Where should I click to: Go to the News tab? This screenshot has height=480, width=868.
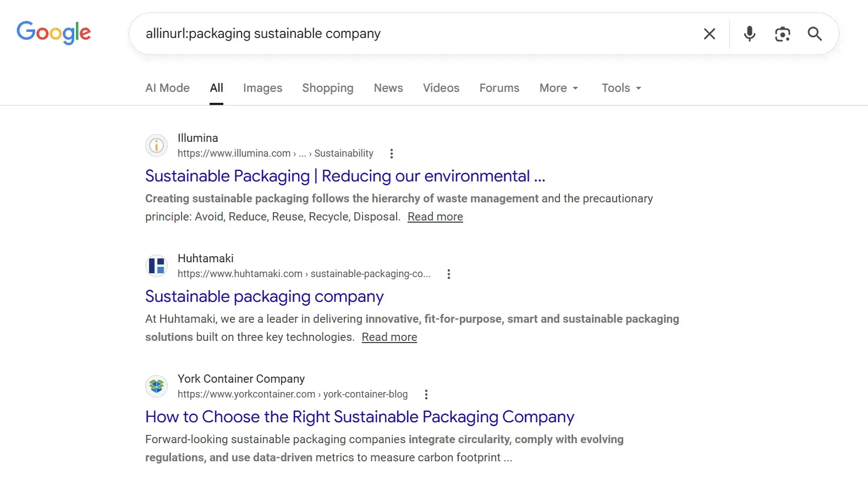tap(388, 88)
